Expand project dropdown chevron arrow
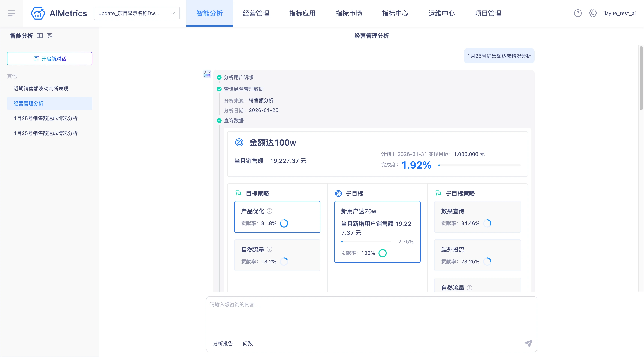 (172, 13)
